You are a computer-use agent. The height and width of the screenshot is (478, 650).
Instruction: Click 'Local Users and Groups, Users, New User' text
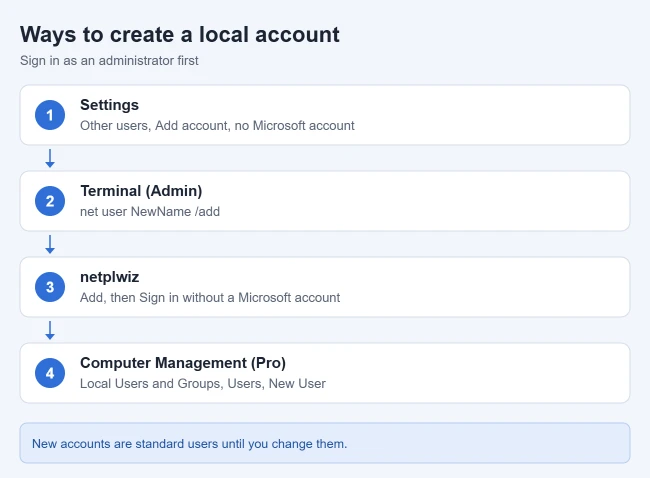(x=203, y=383)
